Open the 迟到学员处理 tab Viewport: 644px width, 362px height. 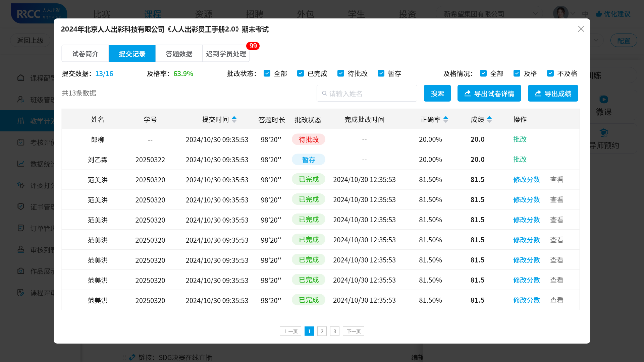(x=226, y=53)
